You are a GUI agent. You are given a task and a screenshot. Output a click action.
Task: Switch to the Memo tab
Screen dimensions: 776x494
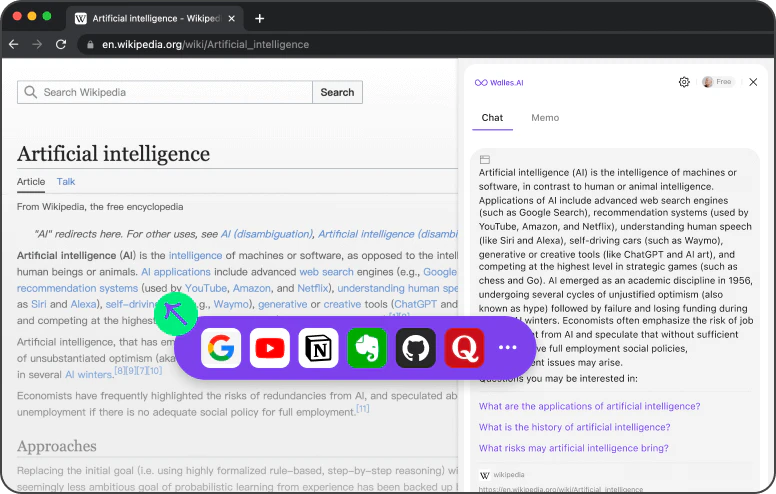click(x=545, y=118)
